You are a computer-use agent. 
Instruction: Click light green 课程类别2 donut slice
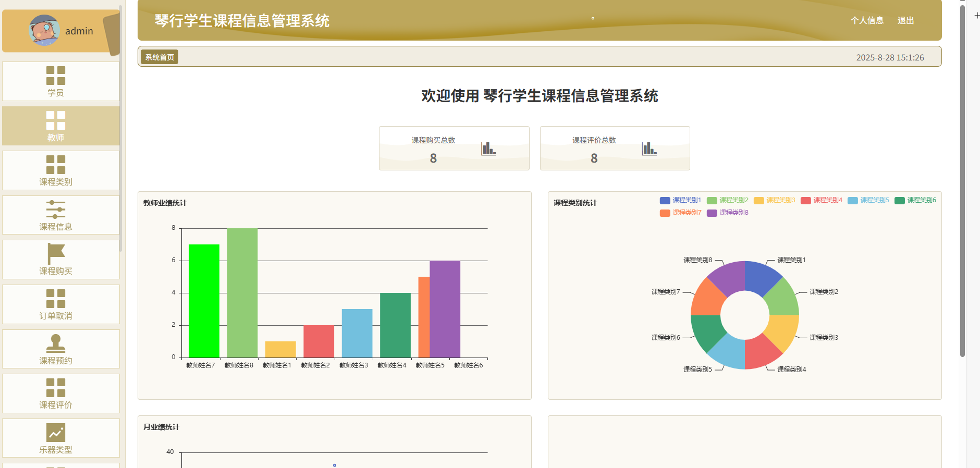point(783,299)
